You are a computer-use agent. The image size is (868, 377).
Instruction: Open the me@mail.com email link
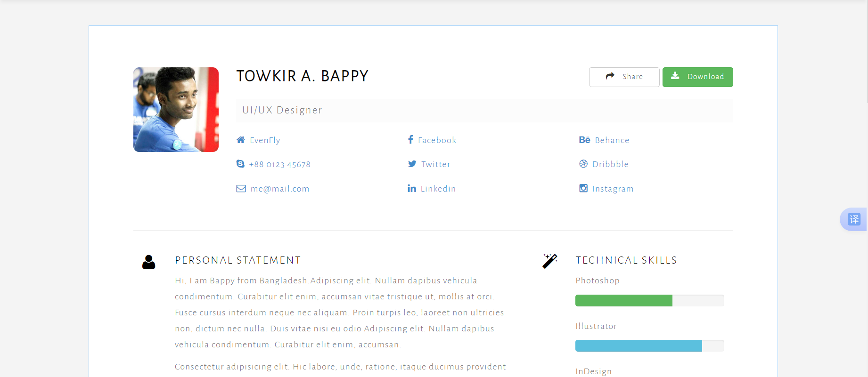point(280,189)
